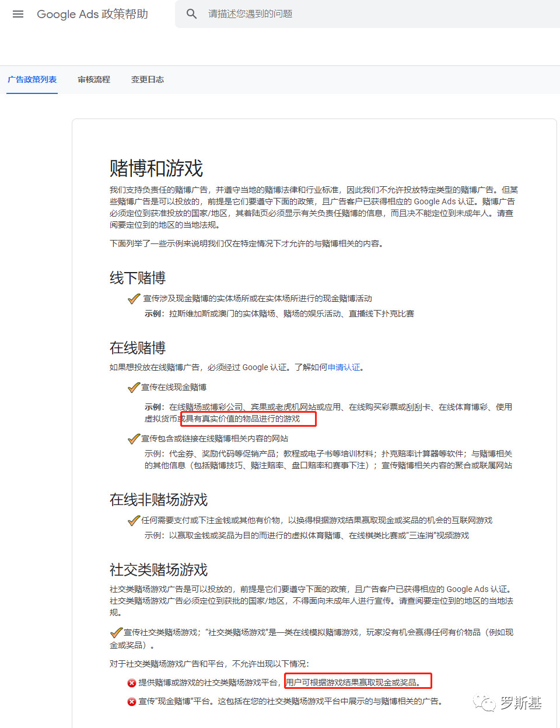Viewport: 560px width, 728px height.
Task: Click the search magnifier icon
Action: click(191, 14)
